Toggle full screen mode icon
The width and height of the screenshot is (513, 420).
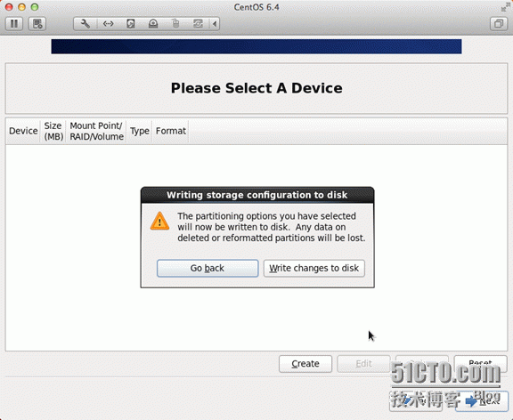point(505,7)
